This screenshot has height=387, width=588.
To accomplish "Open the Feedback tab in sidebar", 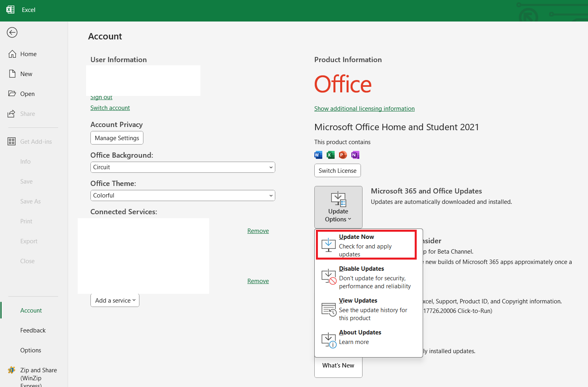I will tap(33, 330).
